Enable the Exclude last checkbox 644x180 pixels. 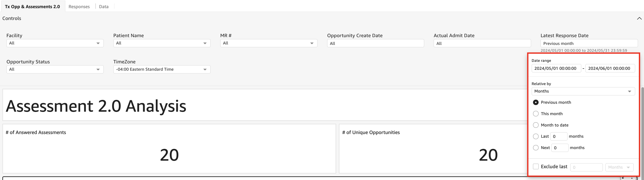(x=536, y=166)
